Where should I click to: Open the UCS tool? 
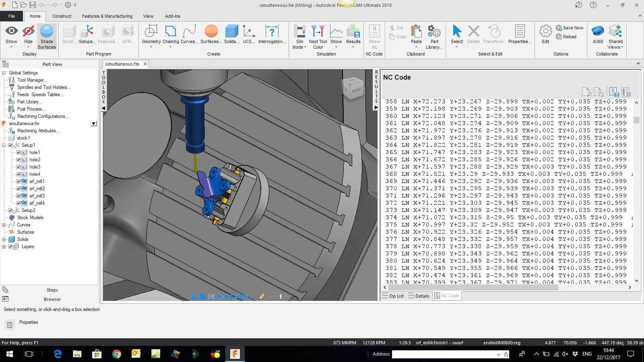[249, 35]
